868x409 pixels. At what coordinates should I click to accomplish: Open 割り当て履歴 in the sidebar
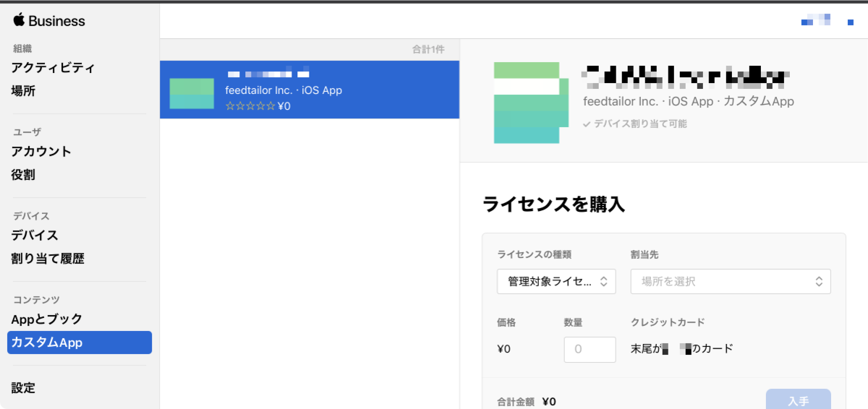tap(48, 259)
